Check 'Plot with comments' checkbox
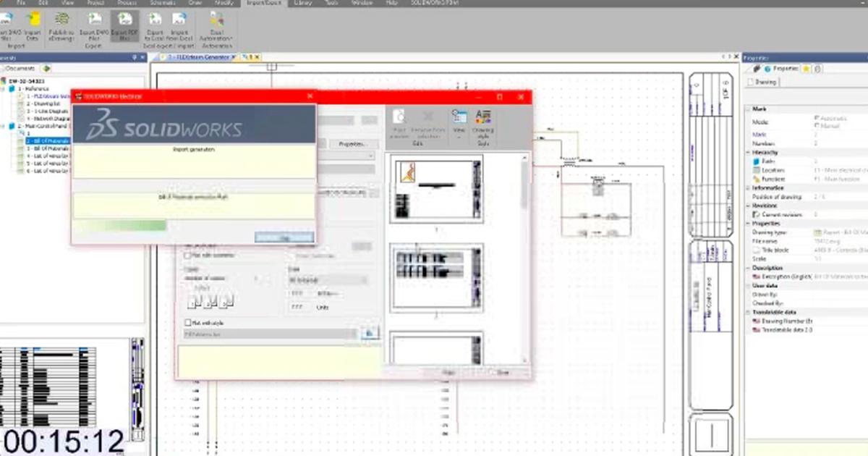 (x=188, y=256)
